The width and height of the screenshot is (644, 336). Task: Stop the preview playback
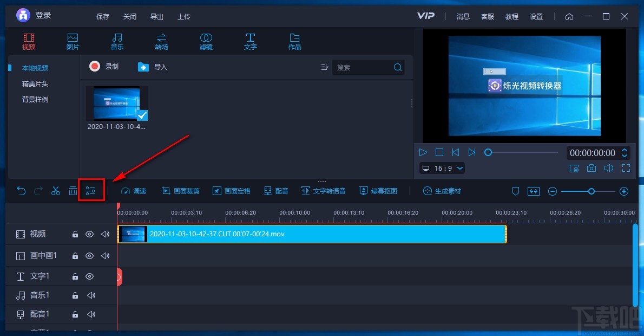coord(439,152)
